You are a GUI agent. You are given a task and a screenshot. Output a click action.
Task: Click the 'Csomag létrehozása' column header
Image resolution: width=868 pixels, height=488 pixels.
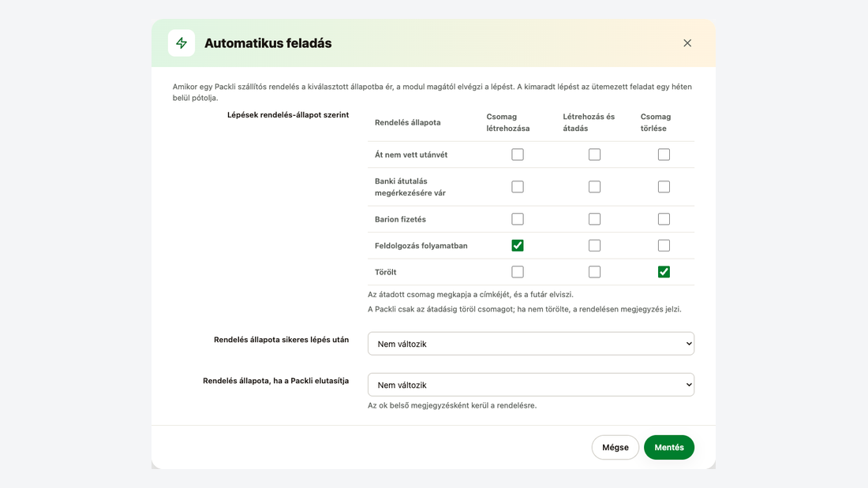tap(507, 122)
